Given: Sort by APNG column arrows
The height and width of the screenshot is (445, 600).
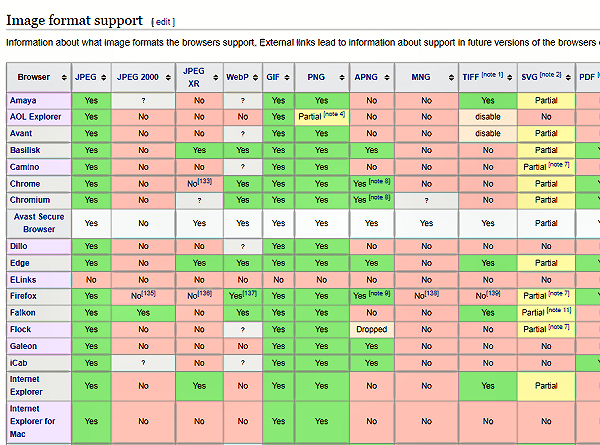Looking at the screenshot, I should click(387, 77).
